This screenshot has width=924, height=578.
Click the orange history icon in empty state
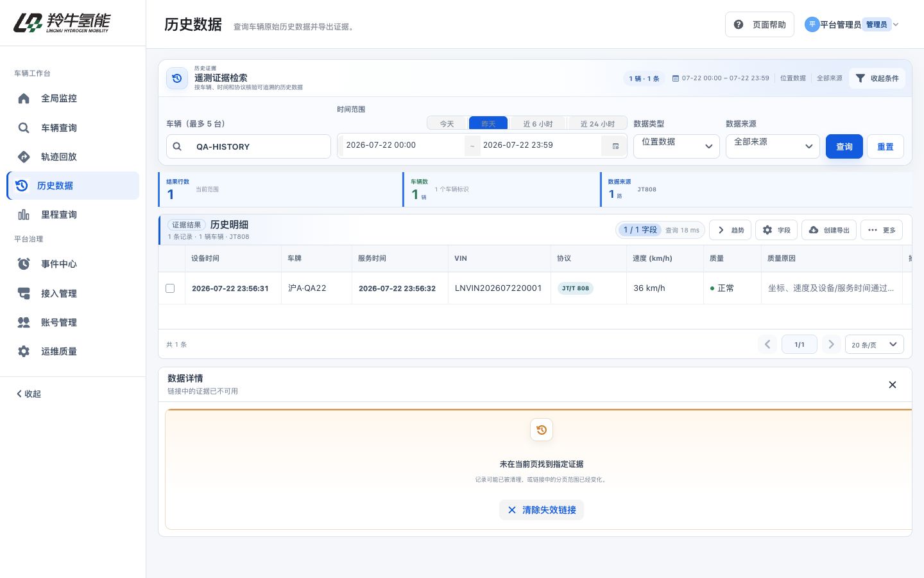click(542, 430)
